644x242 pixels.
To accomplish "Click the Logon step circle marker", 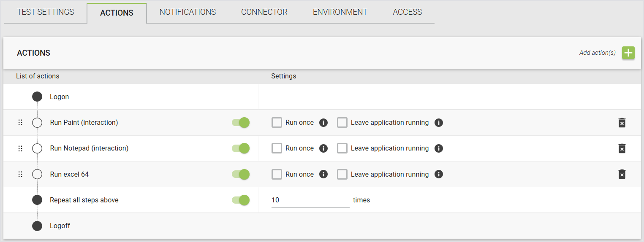I will pyautogui.click(x=37, y=97).
